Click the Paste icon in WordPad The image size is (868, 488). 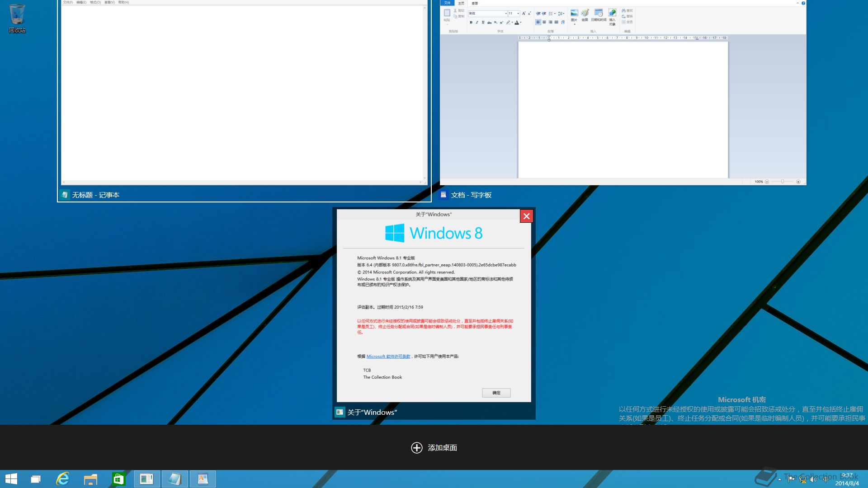(x=447, y=12)
